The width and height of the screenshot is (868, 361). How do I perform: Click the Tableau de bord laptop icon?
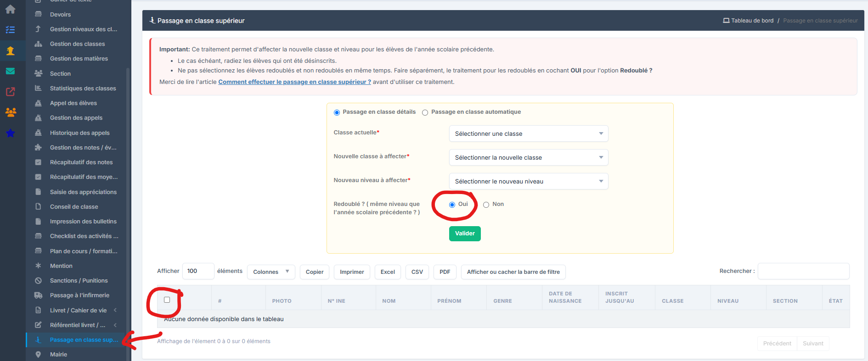coord(726,21)
